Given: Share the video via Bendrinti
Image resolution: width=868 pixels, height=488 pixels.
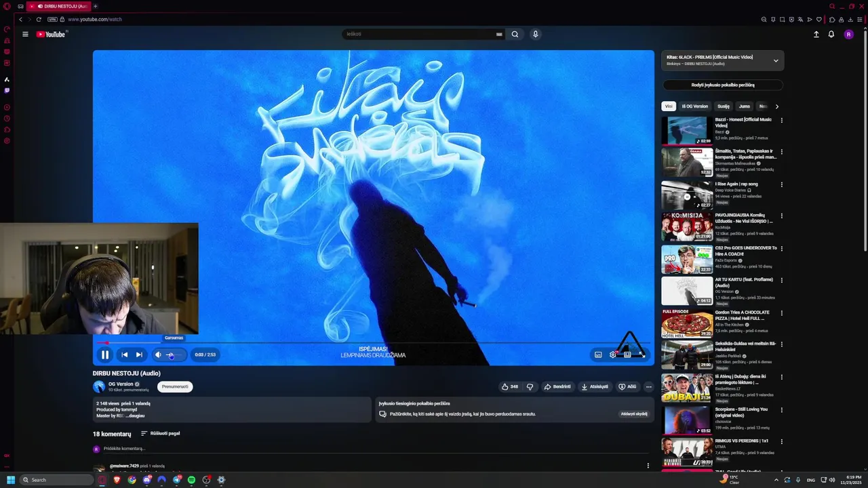Looking at the screenshot, I should (x=557, y=386).
